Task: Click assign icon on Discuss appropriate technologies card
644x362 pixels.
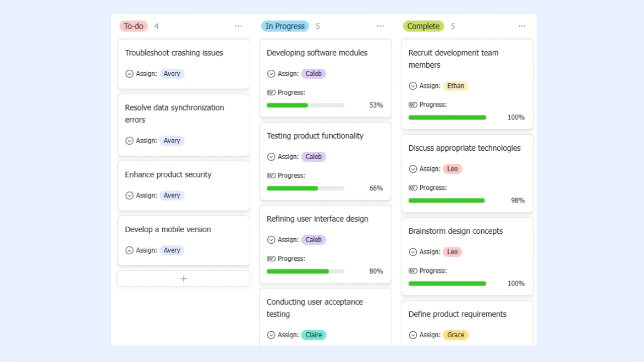Action: [413, 169]
